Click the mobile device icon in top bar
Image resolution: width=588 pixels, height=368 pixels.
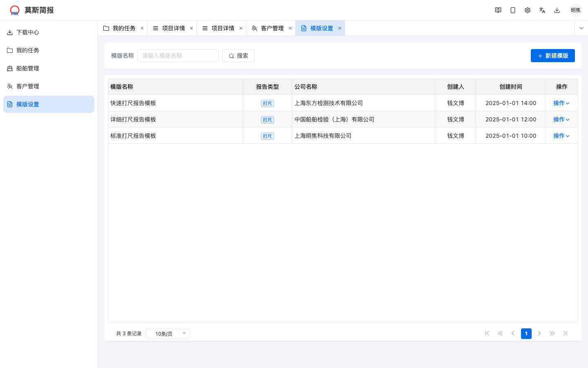pos(513,10)
